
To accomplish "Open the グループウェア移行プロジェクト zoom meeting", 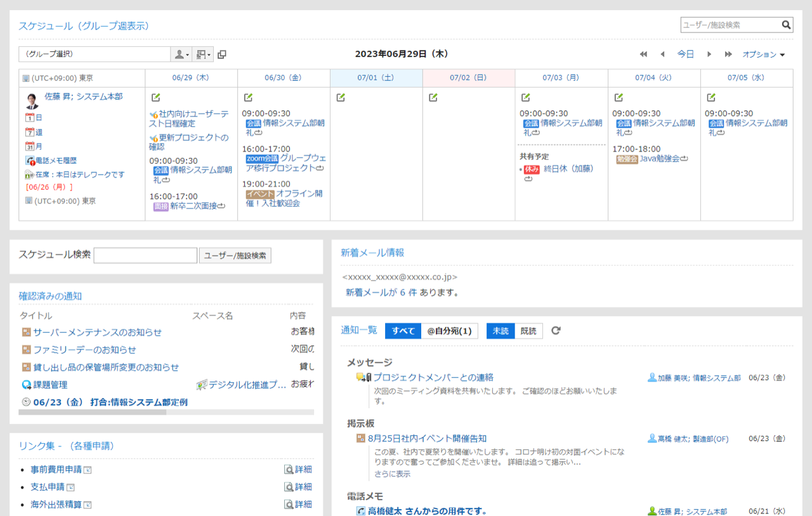I will [285, 162].
